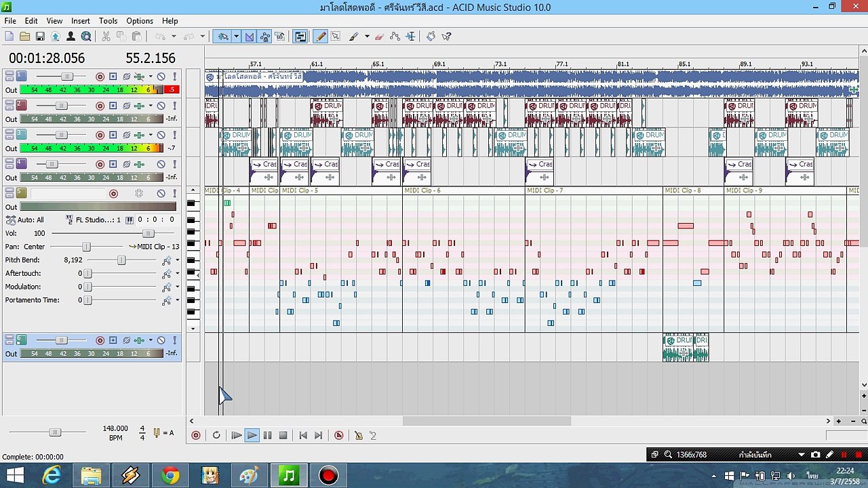
Task: Mute track 1
Action: coord(161,77)
